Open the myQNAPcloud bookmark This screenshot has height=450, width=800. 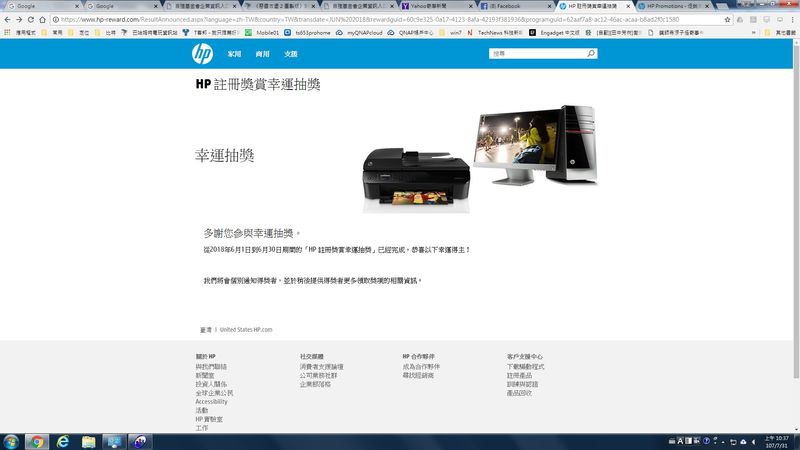pyautogui.click(x=359, y=32)
